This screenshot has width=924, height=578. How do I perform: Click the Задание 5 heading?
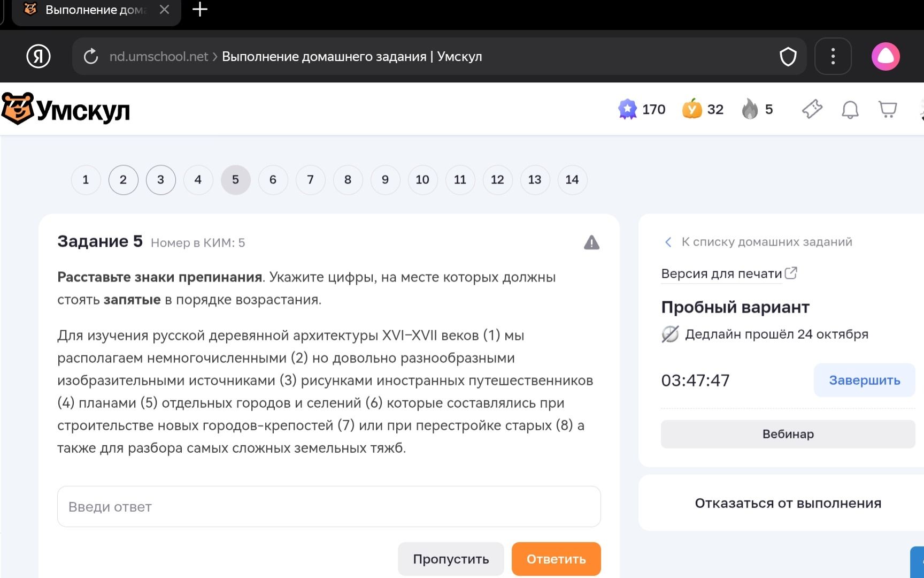point(100,241)
